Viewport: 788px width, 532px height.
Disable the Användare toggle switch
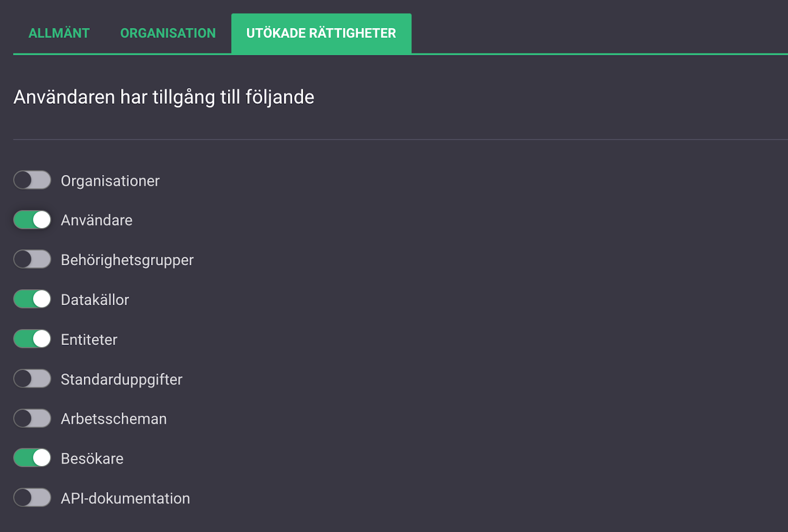coord(32,220)
